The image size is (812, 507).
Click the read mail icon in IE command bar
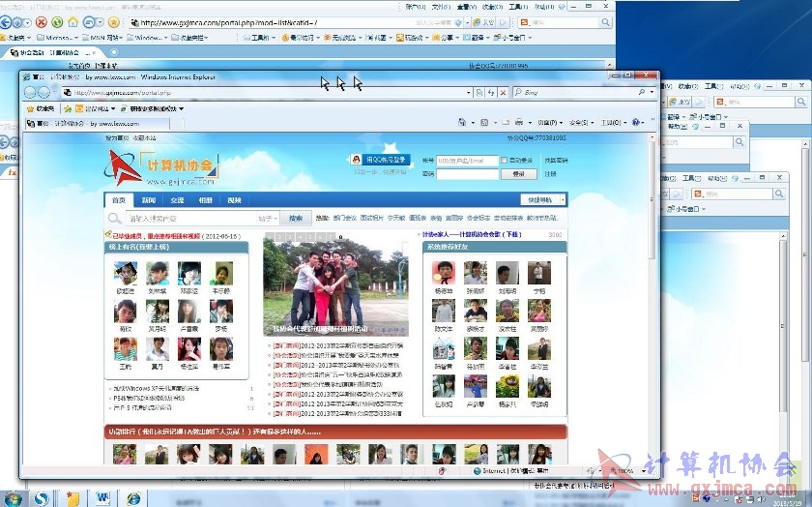[505, 122]
